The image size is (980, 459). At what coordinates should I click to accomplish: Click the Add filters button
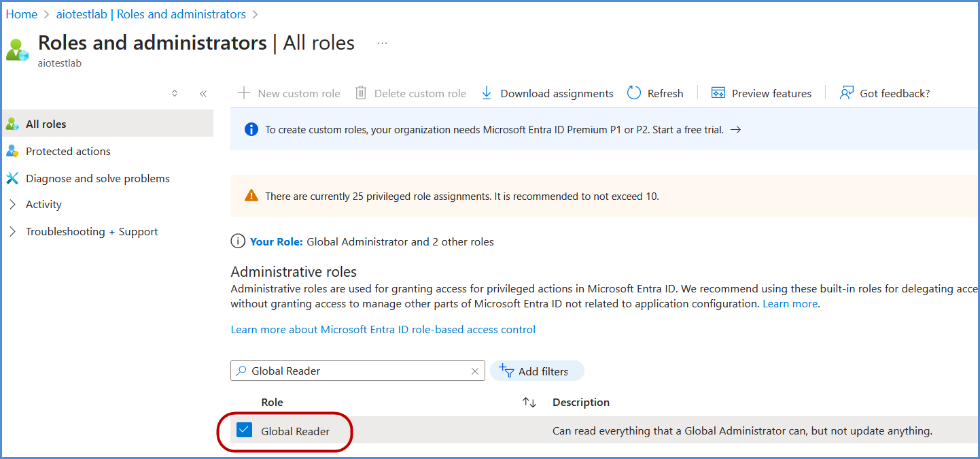click(536, 371)
